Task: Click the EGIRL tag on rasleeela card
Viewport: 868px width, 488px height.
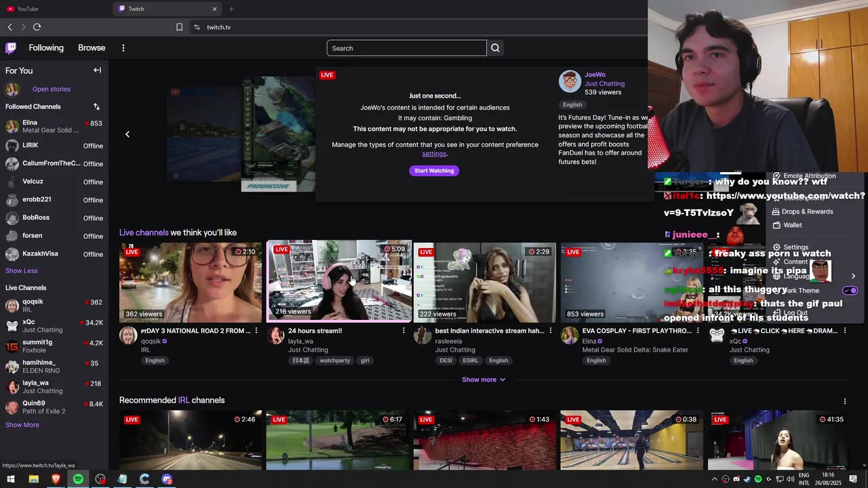Action: [470, 361]
